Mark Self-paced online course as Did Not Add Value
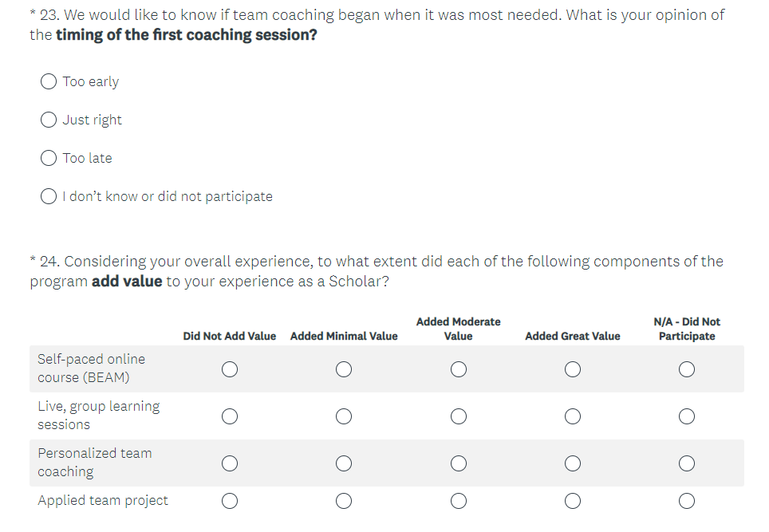The width and height of the screenshot is (769, 532). pos(230,369)
